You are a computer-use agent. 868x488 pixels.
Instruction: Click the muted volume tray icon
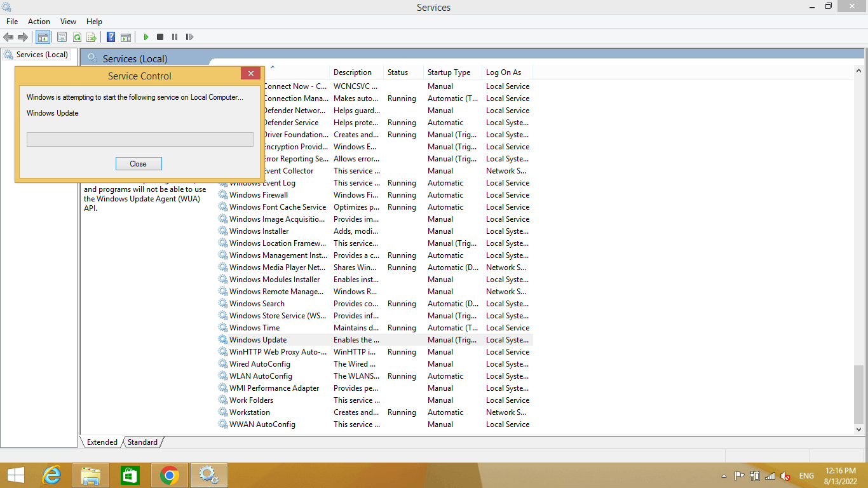[x=785, y=475]
